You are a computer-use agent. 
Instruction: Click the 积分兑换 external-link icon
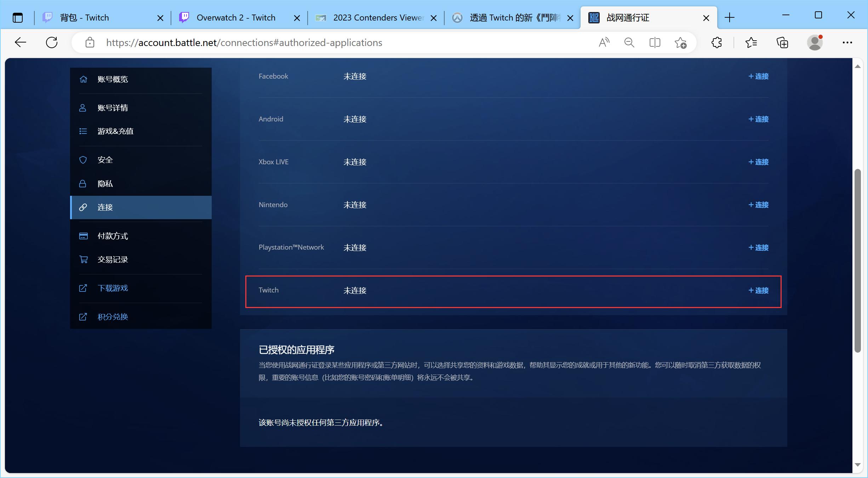pyautogui.click(x=83, y=317)
